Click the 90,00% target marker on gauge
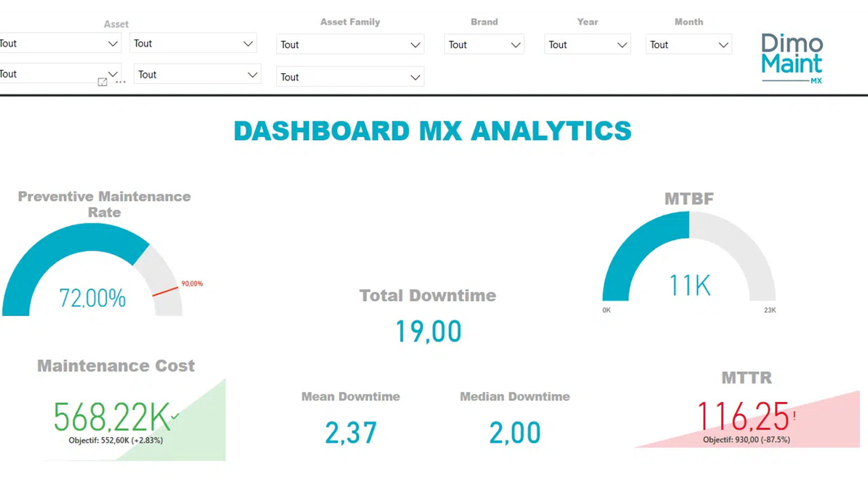 pyautogui.click(x=192, y=283)
